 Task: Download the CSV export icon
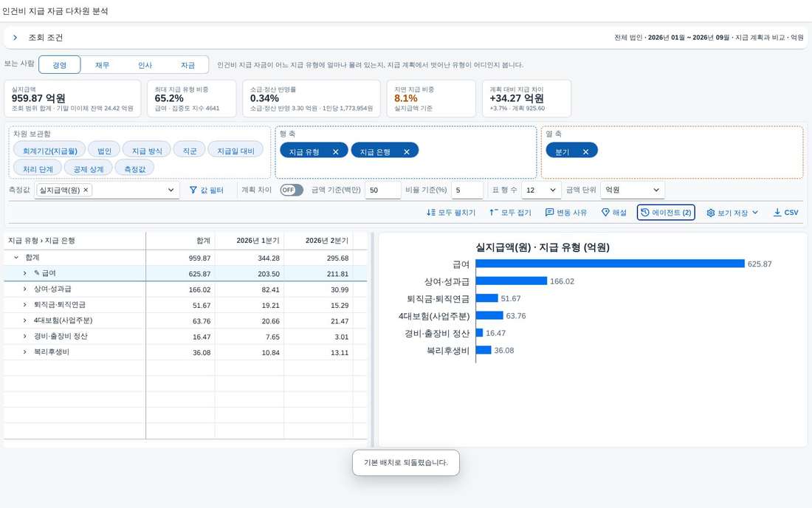click(x=777, y=213)
